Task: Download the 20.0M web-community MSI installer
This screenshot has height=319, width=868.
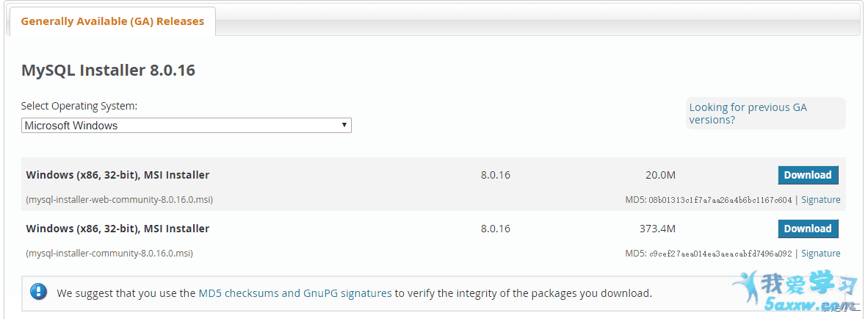Action: pos(808,175)
